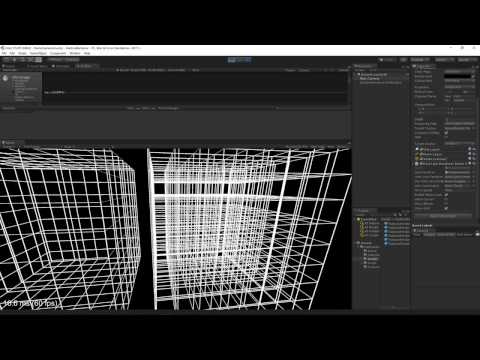Viewport: 480px width, 360px height.
Task: Adjust the Field of View slider
Action: tap(455, 92)
